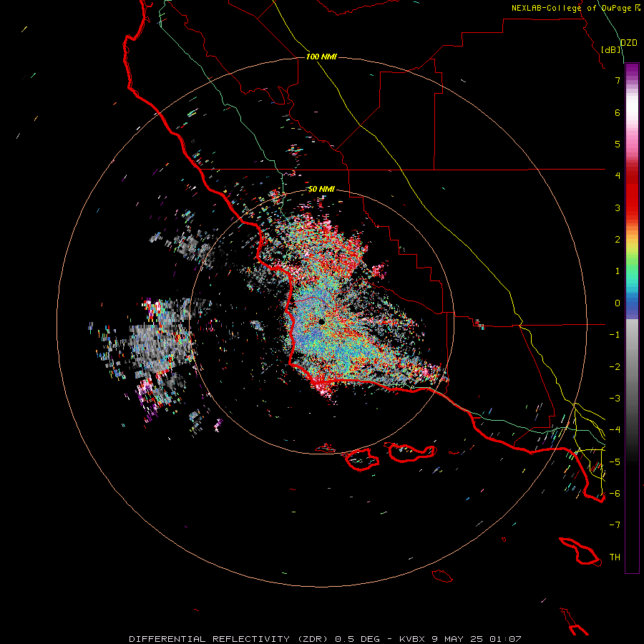Click the "TH" label on the color scale
This screenshot has height=644, width=644.
pos(615,557)
